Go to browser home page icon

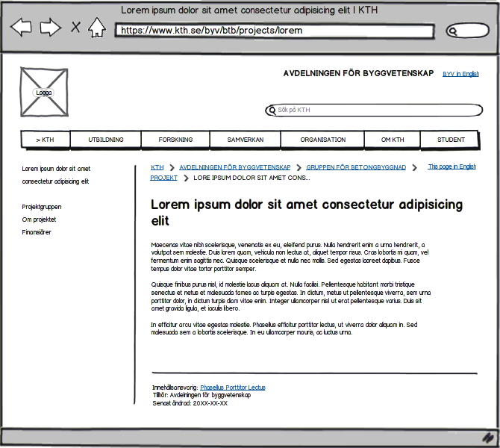pos(97,27)
